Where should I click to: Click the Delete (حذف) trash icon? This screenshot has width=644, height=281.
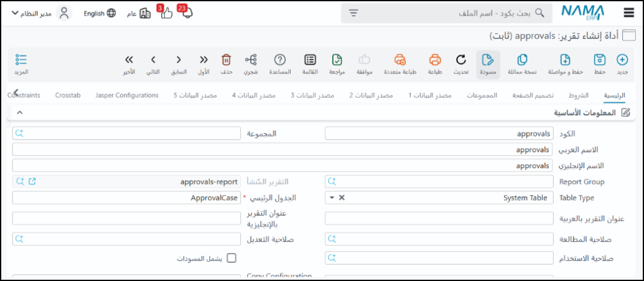(226, 60)
